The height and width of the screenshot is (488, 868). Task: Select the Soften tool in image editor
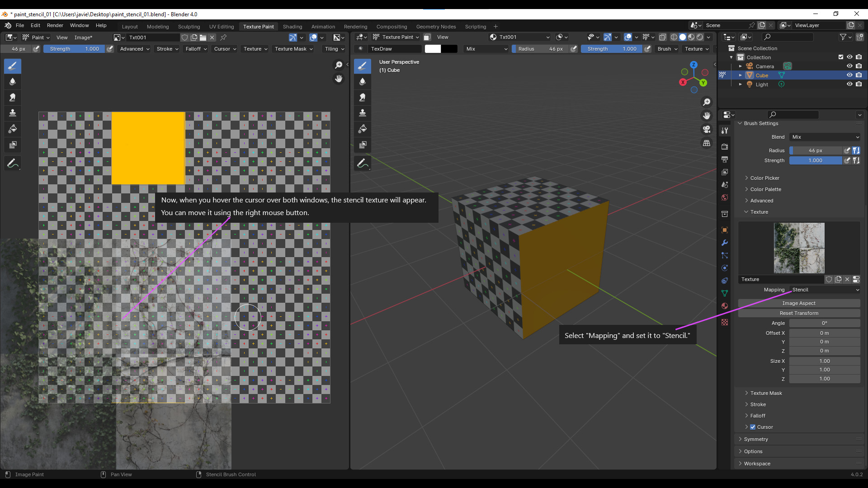(13, 82)
